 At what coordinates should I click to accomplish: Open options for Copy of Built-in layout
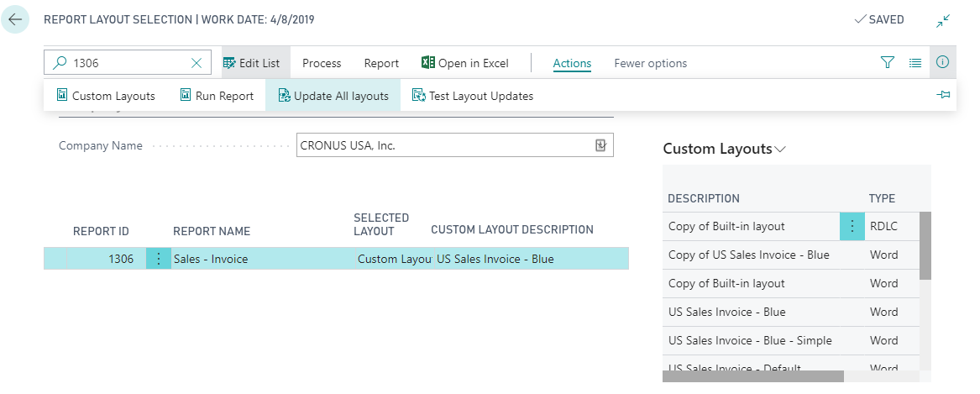pos(852,226)
